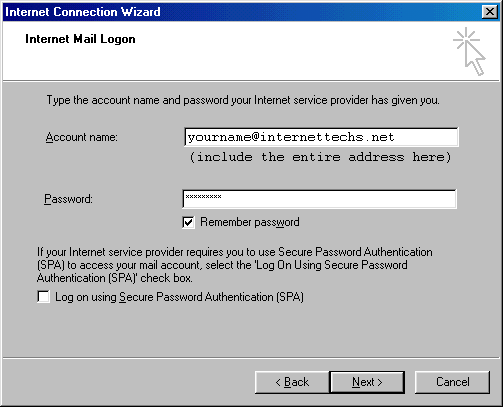Select the 'Account name:' label
503x407 pixels.
(82, 137)
